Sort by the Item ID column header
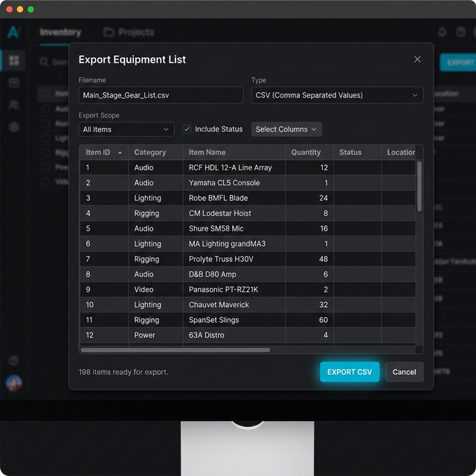The image size is (476, 476). click(x=104, y=152)
